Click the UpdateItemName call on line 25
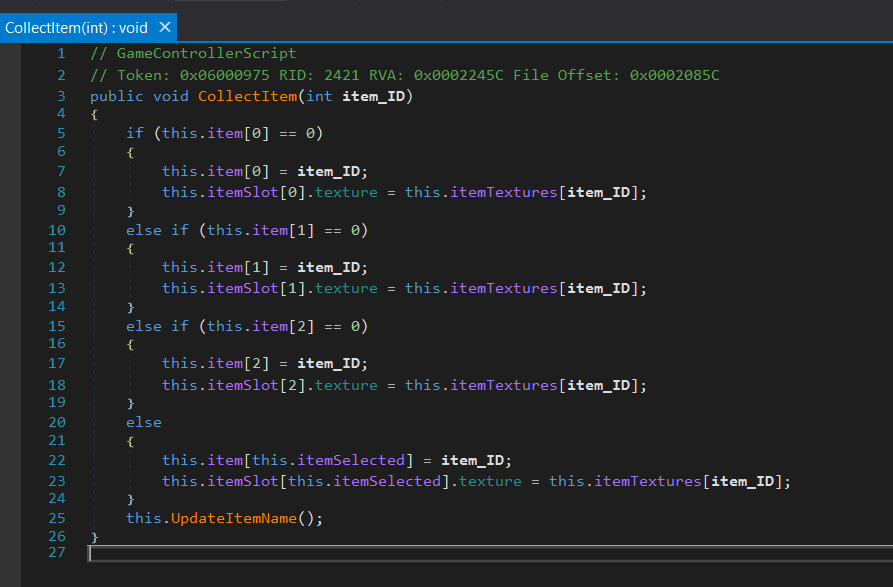The width and height of the screenshot is (893, 587). tap(234, 518)
